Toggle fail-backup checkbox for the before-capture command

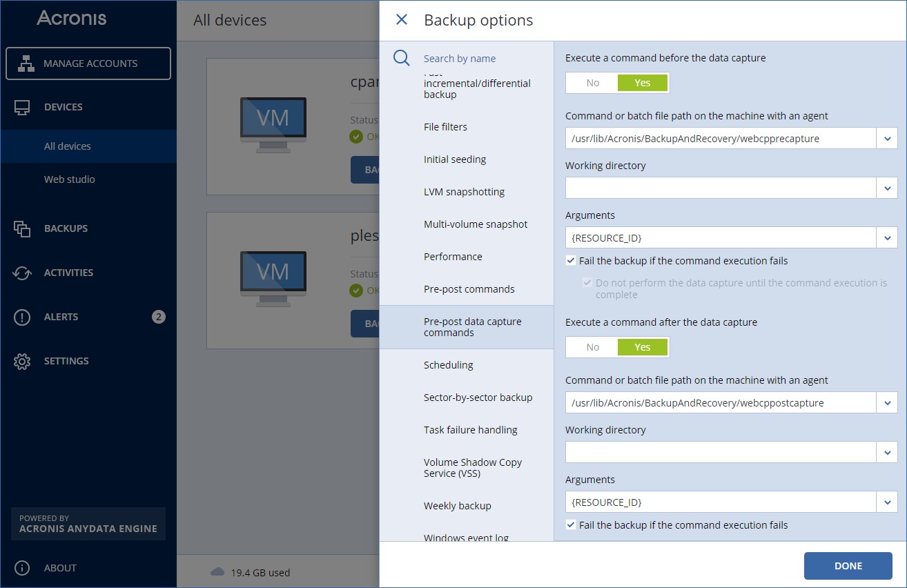pos(570,261)
